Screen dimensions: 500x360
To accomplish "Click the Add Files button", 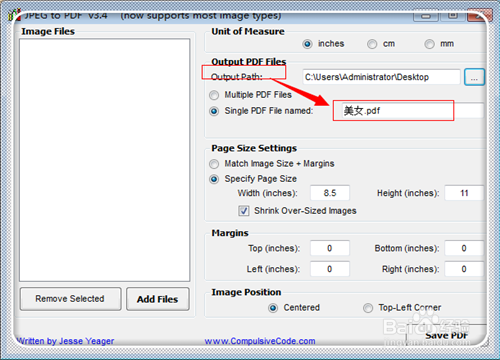I will click(x=158, y=299).
